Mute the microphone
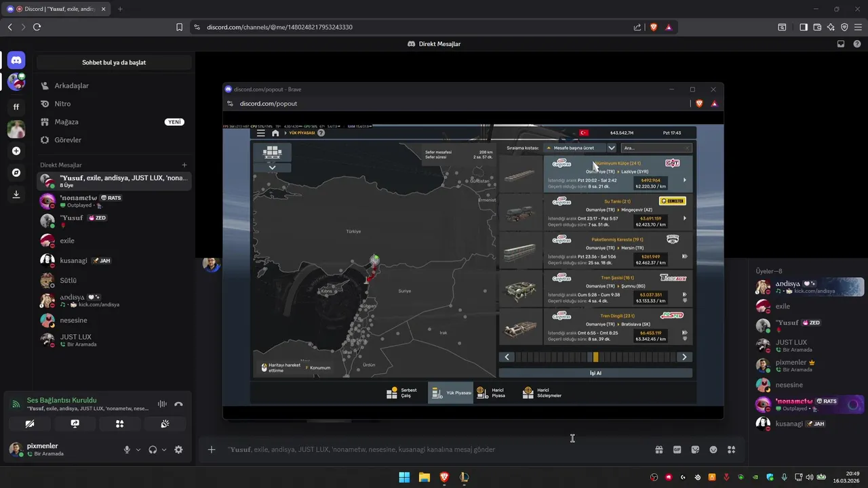The image size is (868, 488). [x=127, y=449]
